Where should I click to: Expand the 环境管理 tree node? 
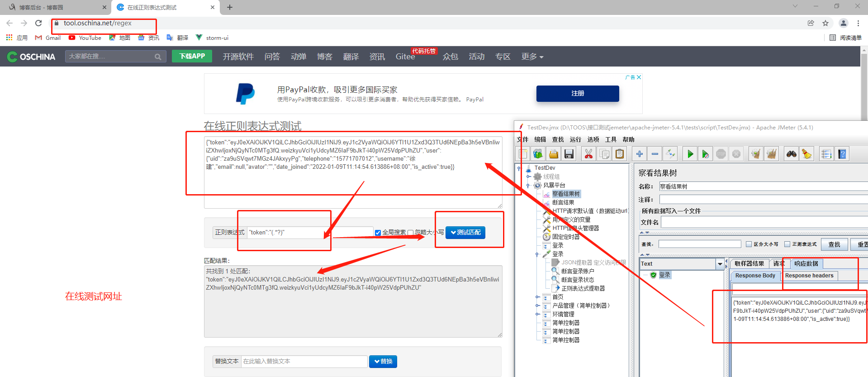click(x=537, y=314)
